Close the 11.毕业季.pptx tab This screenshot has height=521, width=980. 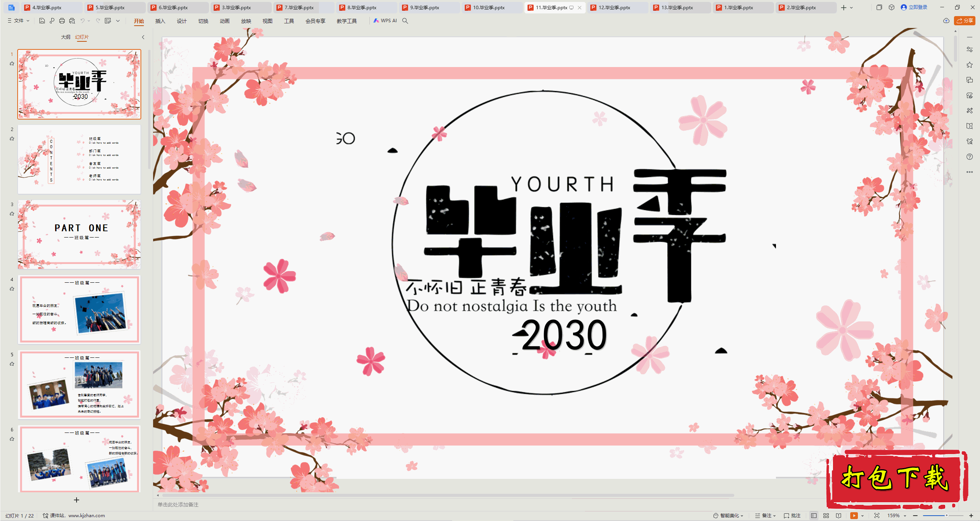click(580, 7)
